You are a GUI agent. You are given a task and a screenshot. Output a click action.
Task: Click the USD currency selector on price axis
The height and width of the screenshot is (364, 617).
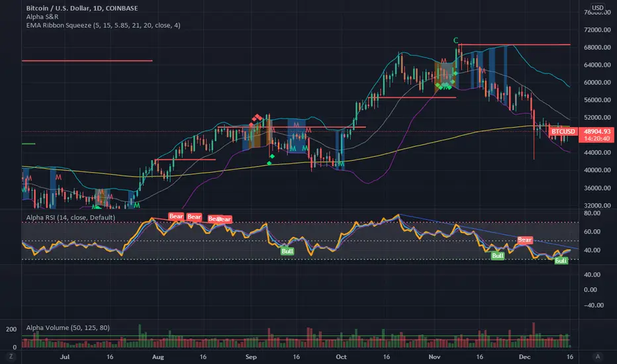(x=597, y=7)
